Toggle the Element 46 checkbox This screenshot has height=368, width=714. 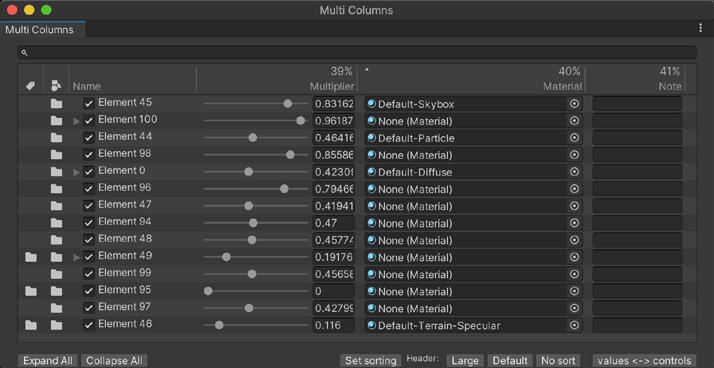(89, 325)
